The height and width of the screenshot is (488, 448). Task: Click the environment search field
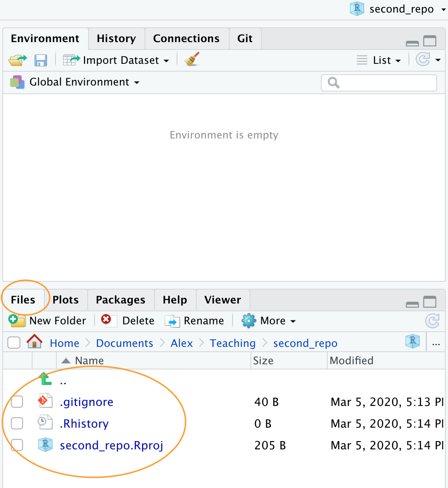(x=379, y=82)
